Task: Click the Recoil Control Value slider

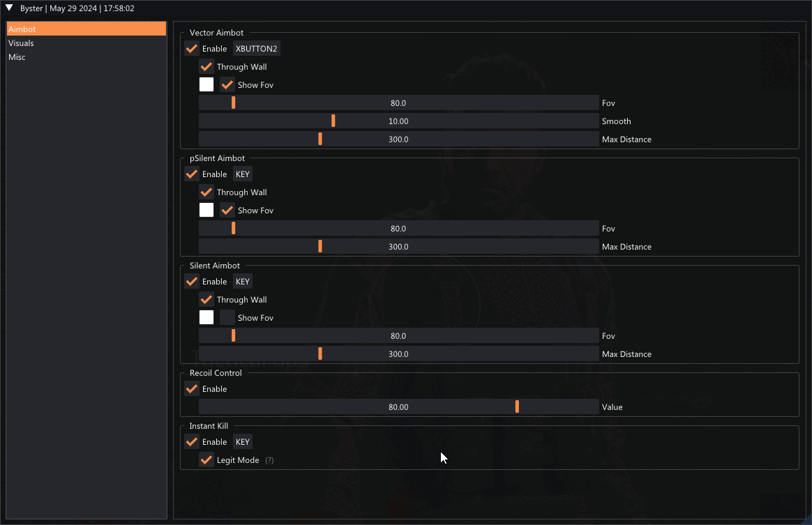Action: (399, 407)
